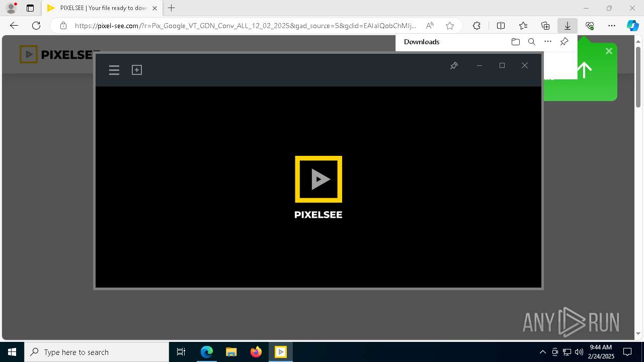Pin the Downloads panel
644x362 pixels.
[x=564, y=42]
